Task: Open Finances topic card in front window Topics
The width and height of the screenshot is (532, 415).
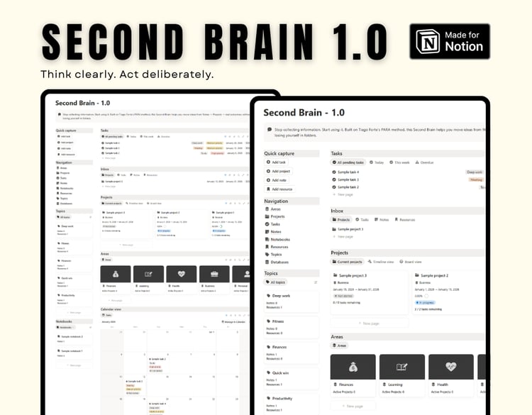Action: coord(292,353)
